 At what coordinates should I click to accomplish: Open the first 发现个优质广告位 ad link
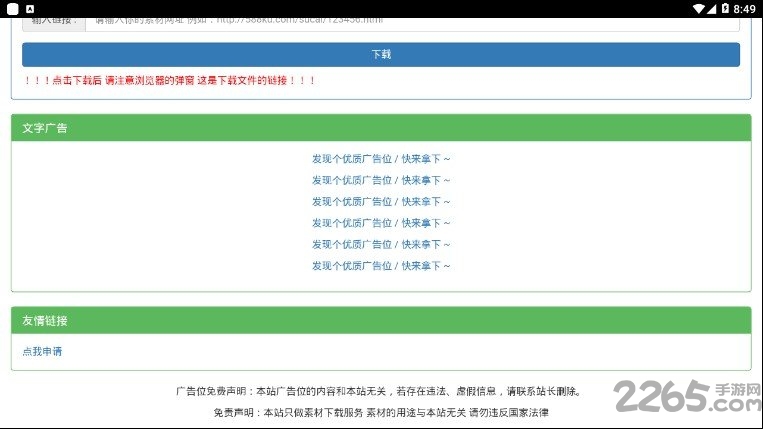pos(381,159)
